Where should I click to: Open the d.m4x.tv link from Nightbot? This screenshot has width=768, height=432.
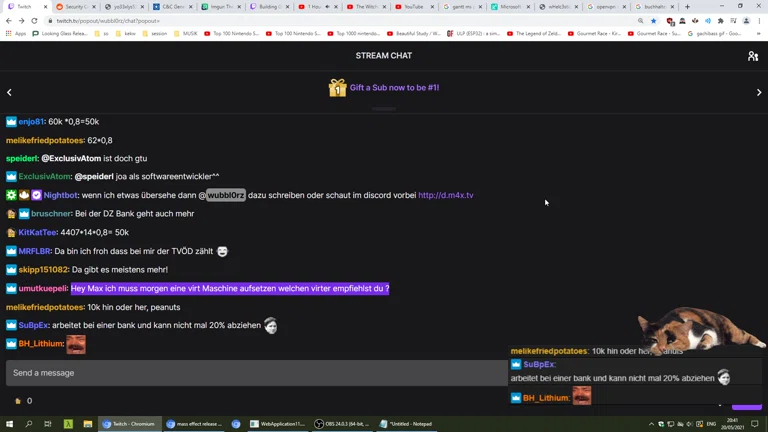pos(445,195)
